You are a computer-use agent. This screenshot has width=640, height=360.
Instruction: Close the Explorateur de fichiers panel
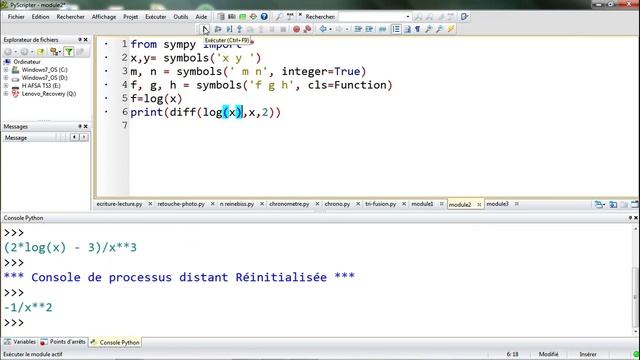click(86, 40)
